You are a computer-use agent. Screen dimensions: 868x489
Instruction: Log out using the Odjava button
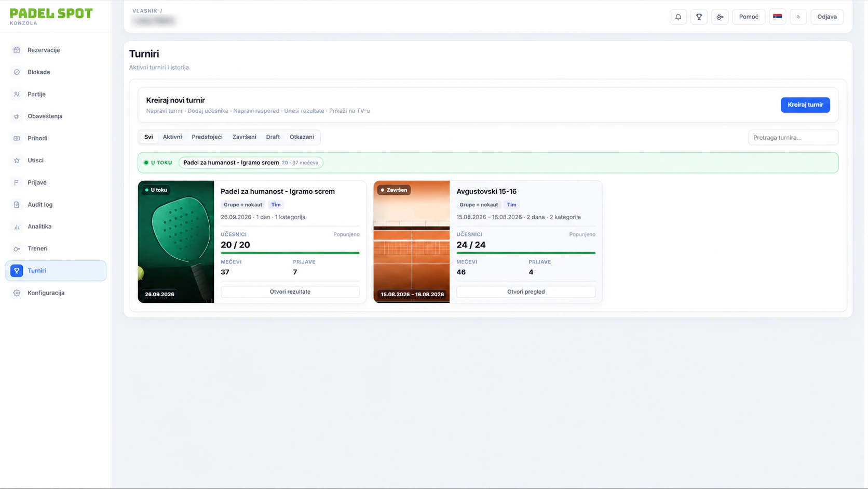click(x=827, y=17)
